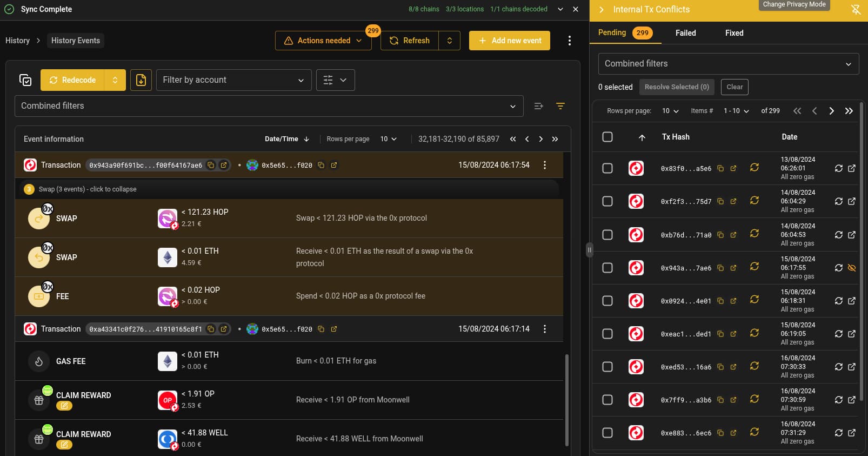
Task: Check the checkbox for 0x83f0...a5e6 row
Action: 607,168
